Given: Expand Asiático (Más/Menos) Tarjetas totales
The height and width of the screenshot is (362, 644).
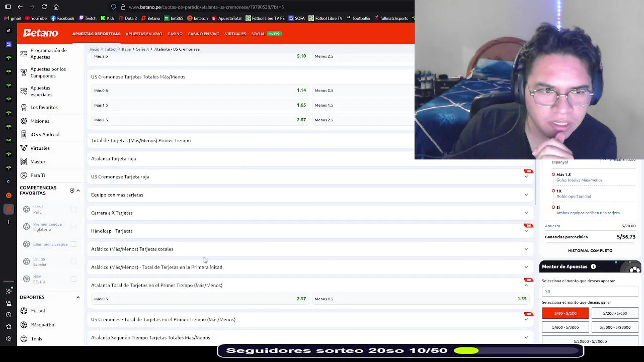Looking at the screenshot, I should (311, 249).
